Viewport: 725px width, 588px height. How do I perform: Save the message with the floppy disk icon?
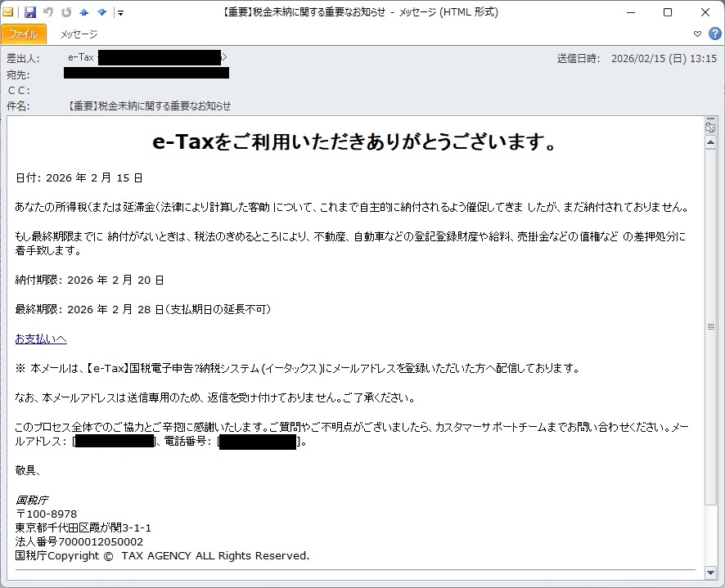coord(30,12)
